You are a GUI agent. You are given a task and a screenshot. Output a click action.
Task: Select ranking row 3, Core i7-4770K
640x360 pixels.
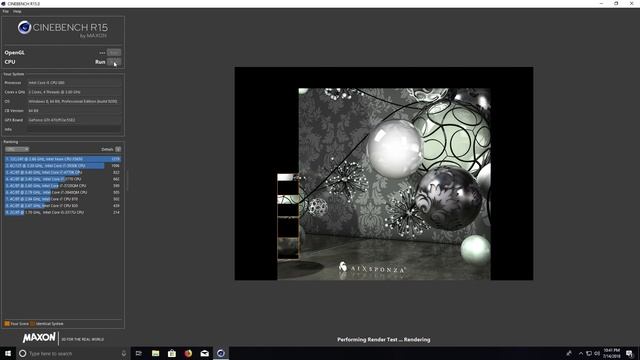pos(63,172)
